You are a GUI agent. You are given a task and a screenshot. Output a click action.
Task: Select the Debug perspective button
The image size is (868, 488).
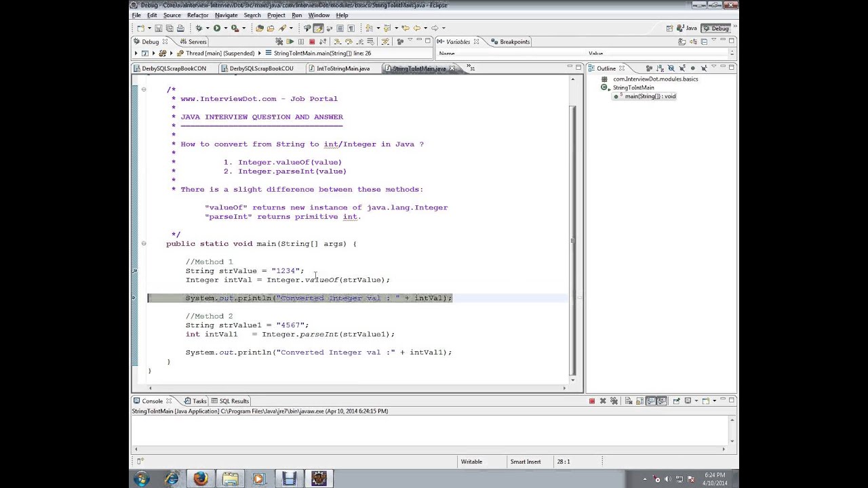[x=715, y=28]
